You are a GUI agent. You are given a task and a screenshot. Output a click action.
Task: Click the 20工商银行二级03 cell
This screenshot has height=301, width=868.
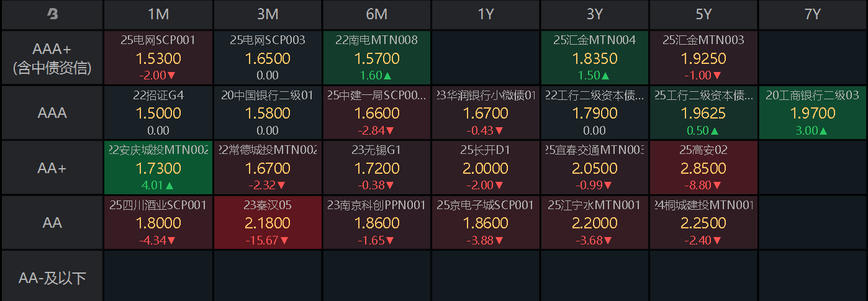pos(813,113)
